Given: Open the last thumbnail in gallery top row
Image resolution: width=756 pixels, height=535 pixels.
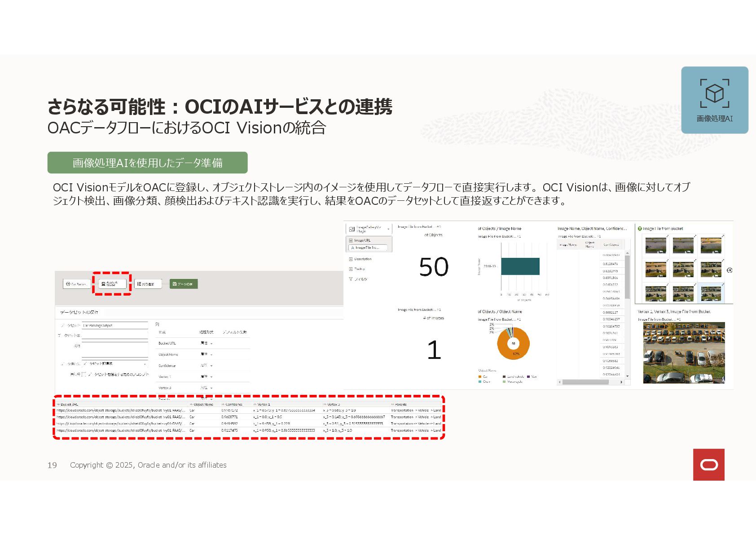Looking at the screenshot, I should click(711, 246).
